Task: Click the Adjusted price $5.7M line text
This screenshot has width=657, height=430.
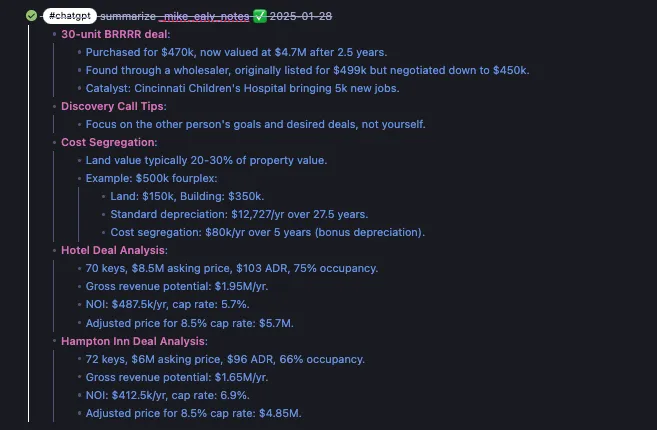Action: pyautogui.click(x=190, y=322)
